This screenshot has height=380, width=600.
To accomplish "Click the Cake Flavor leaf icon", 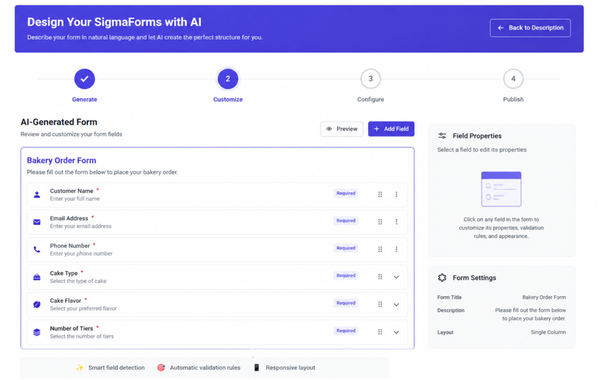I will (x=37, y=305).
